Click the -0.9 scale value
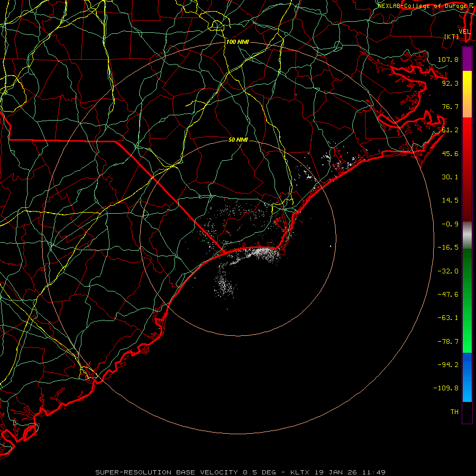Image resolution: width=476 pixels, height=476 pixels. click(x=450, y=224)
